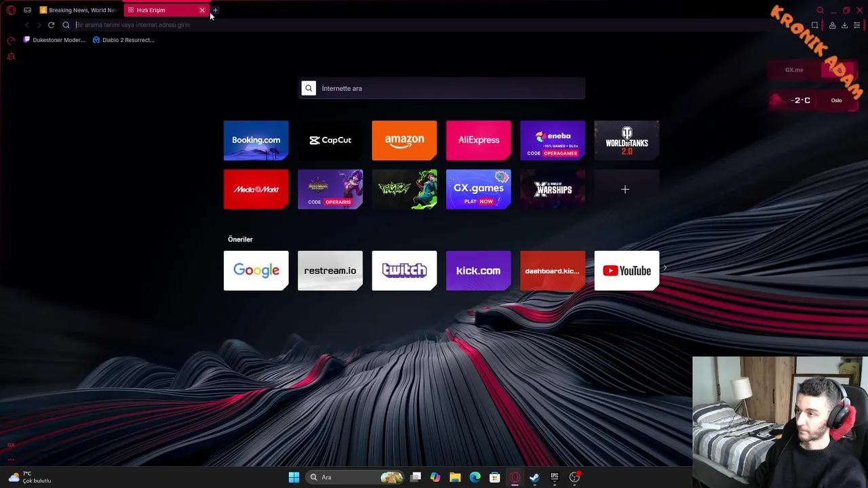Show more suggestions with right chevron
The width and height of the screenshot is (868, 488).
(665, 268)
